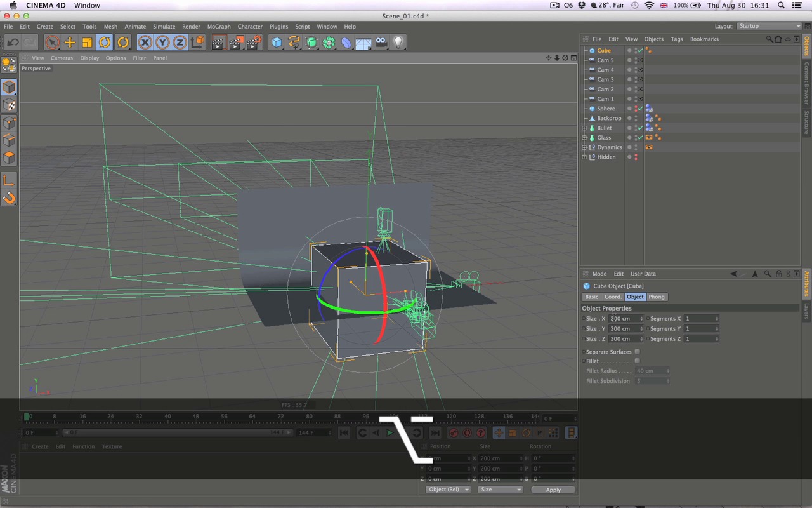Expand the Glass object tree

584,138
